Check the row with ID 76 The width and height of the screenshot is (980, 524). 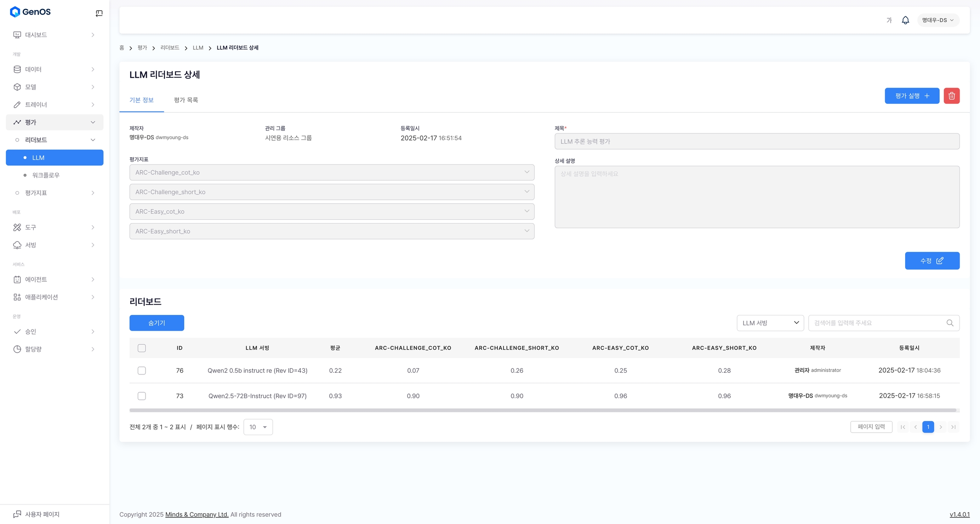click(142, 371)
